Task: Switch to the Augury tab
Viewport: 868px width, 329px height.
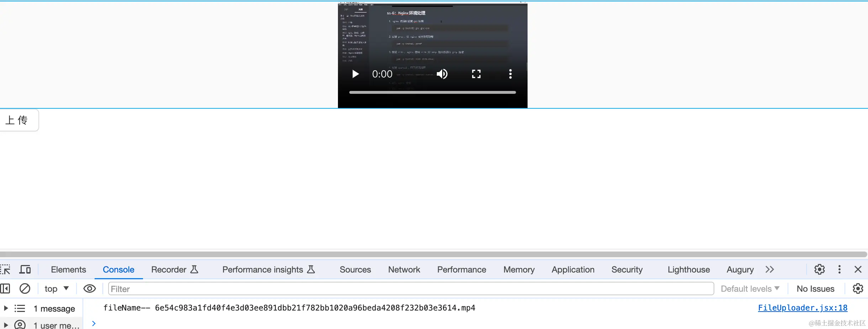Action: (x=740, y=270)
